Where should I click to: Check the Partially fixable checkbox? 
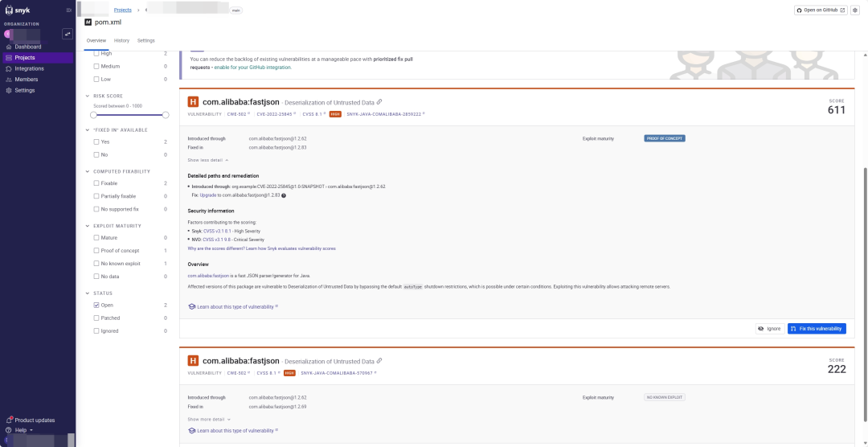pos(96,196)
